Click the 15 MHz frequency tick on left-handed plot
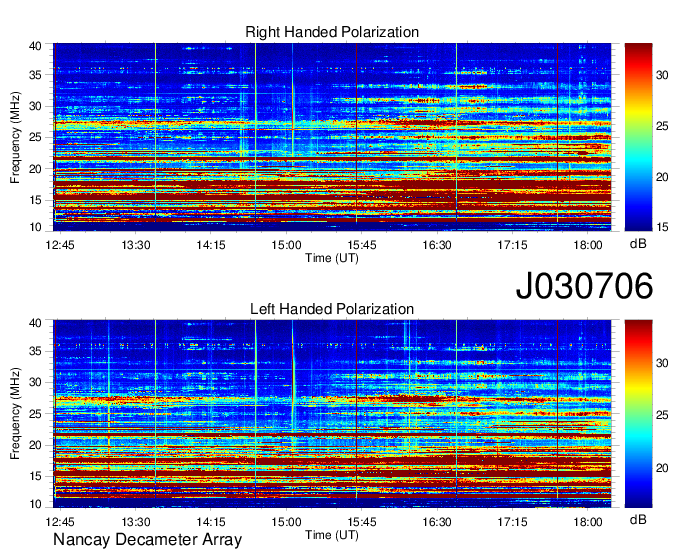This screenshot has height=552, width=680. pos(36,476)
